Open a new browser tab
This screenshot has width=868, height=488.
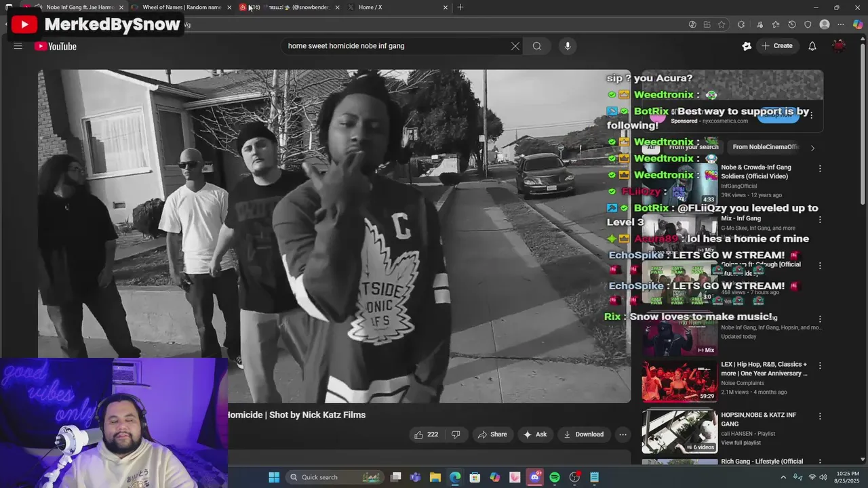pyautogui.click(x=460, y=7)
